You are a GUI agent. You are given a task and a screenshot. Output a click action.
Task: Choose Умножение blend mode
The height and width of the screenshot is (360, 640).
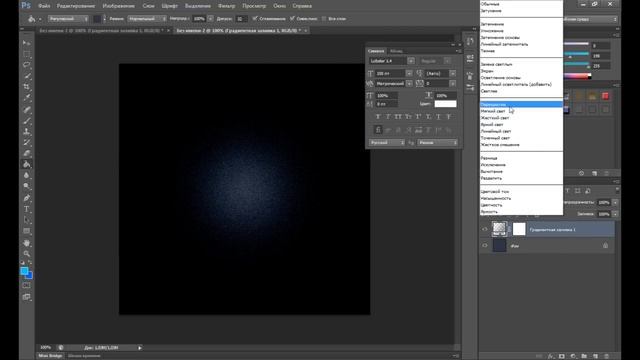(x=521, y=31)
